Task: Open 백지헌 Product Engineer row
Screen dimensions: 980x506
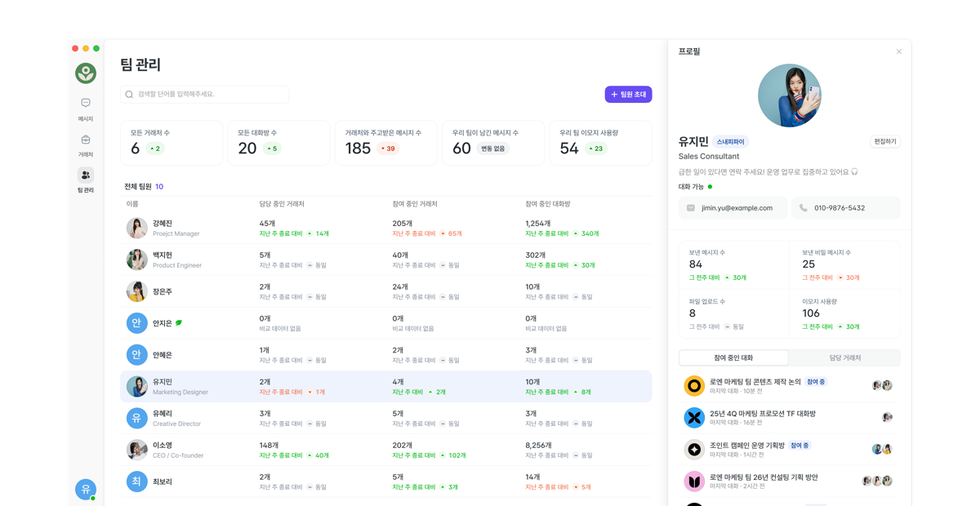Action: pos(386,260)
